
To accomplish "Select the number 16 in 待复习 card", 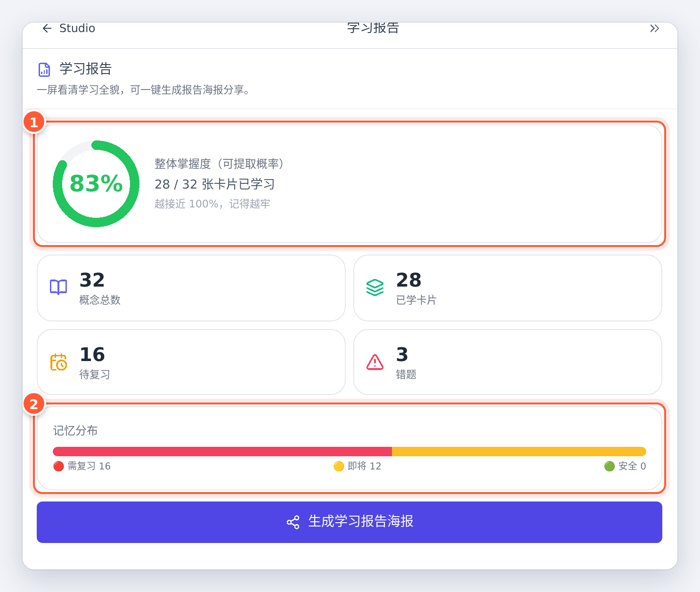I will click(92, 354).
